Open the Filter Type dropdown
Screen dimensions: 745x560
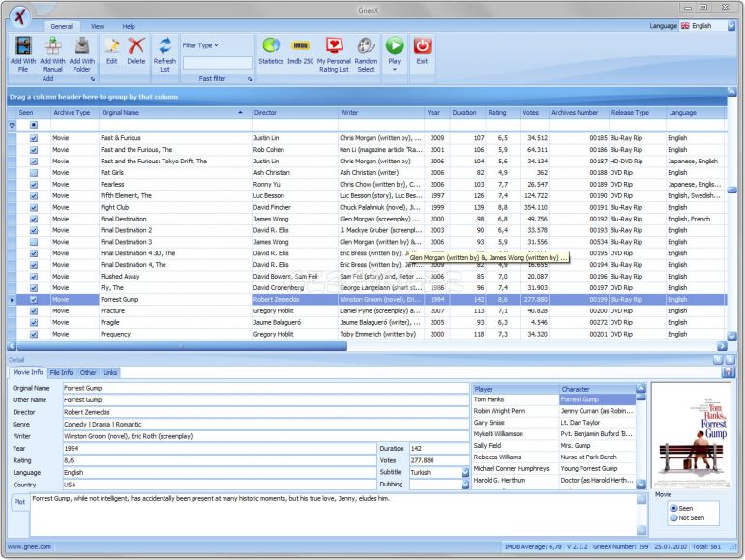(x=200, y=45)
